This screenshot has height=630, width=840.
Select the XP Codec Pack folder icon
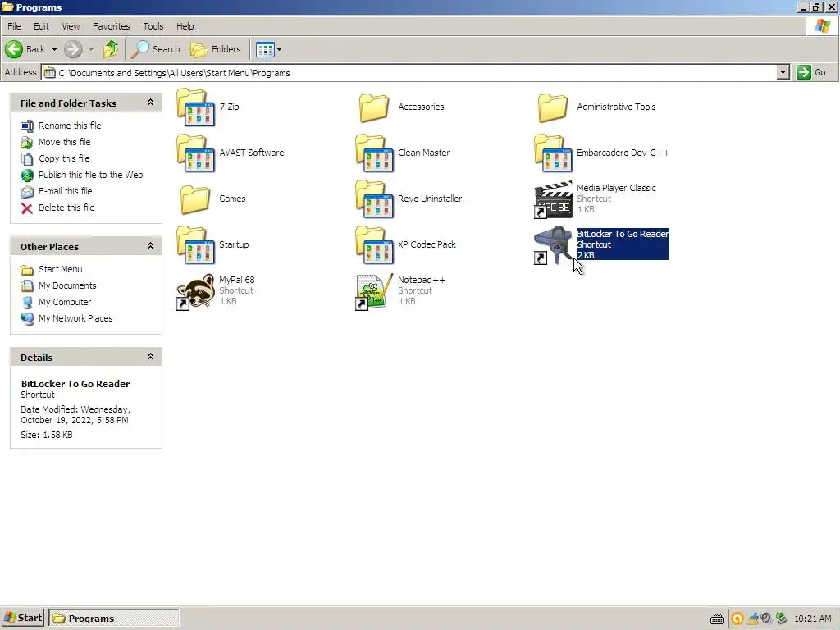tap(374, 245)
